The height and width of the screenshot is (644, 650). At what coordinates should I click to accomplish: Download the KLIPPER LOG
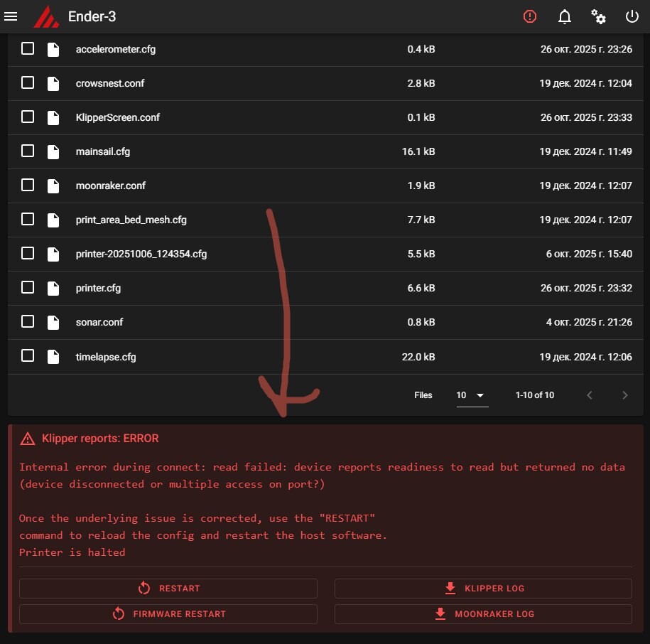pos(483,589)
